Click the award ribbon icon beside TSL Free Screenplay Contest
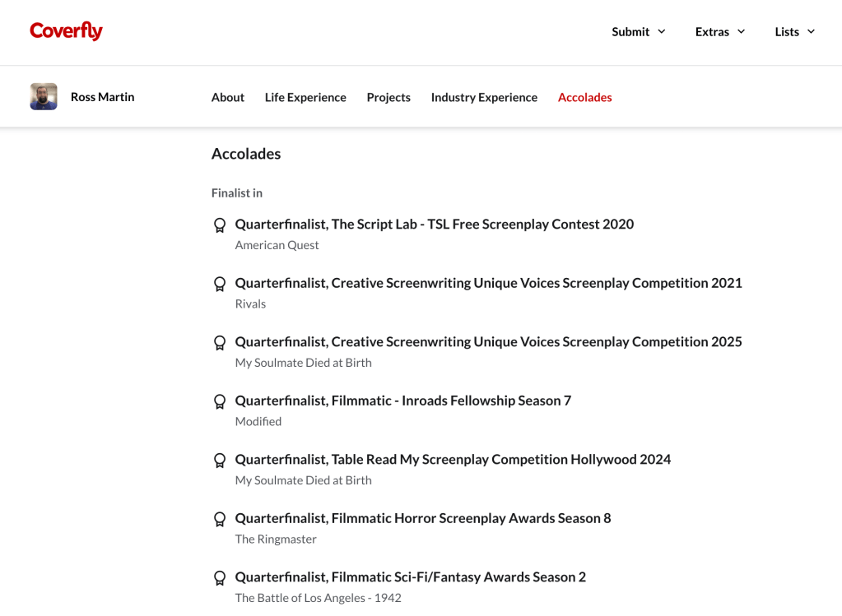Screen dimensions: 842x616 220,225
